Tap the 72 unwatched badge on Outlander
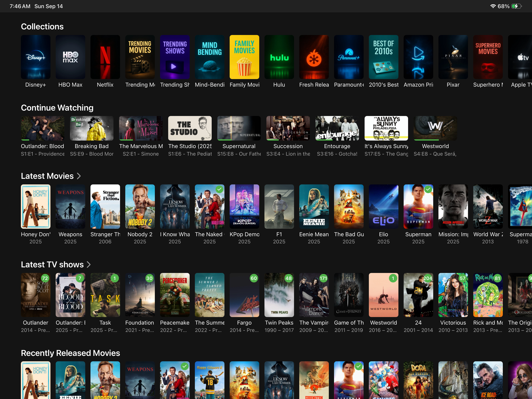This screenshot has height=399, width=532. point(45,278)
